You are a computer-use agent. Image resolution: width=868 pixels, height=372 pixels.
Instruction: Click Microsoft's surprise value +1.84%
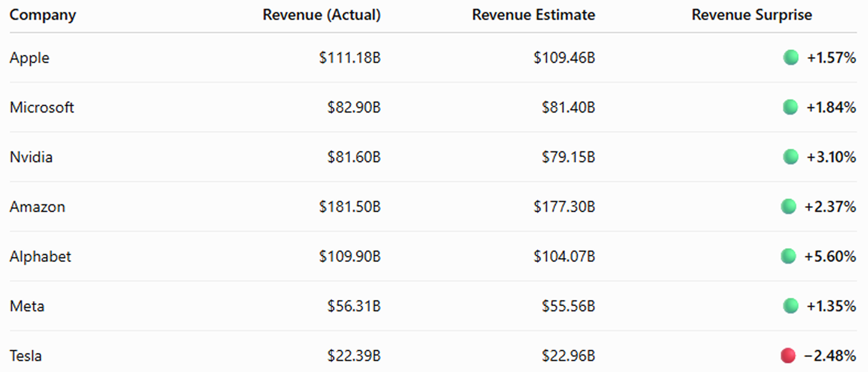831,107
